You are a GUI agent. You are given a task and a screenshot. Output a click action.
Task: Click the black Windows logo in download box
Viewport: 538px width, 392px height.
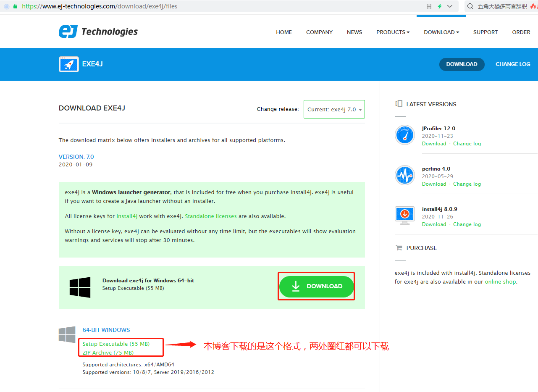pyautogui.click(x=80, y=287)
